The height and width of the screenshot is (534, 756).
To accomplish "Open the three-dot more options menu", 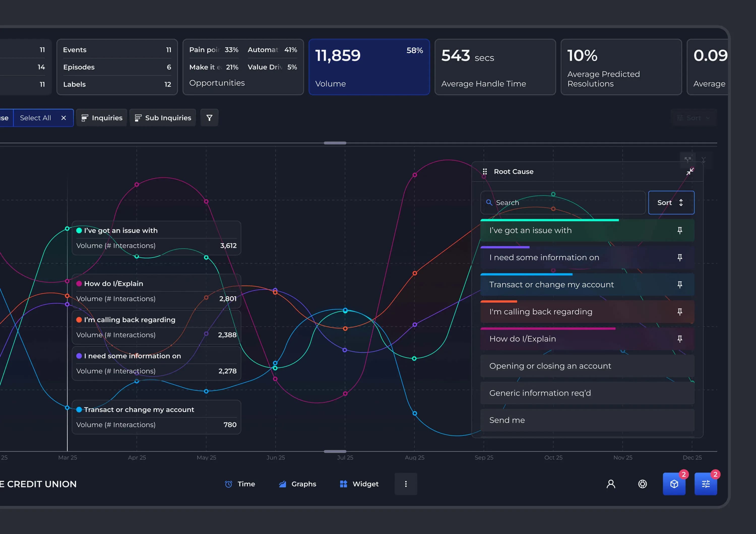I will (406, 484).
